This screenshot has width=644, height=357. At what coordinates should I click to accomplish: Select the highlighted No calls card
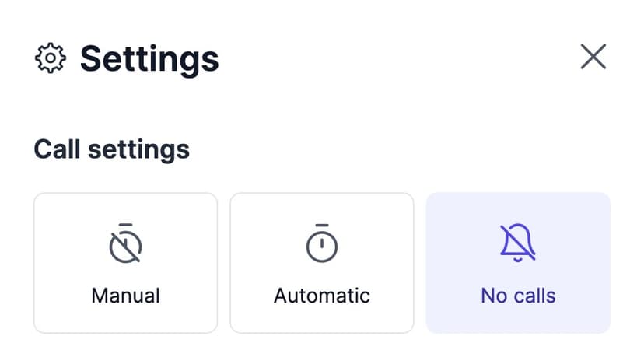pos(518,263)
